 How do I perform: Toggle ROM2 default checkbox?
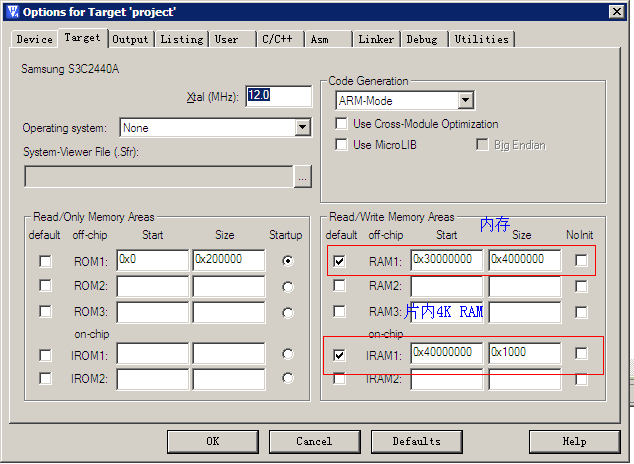(45, 286)
